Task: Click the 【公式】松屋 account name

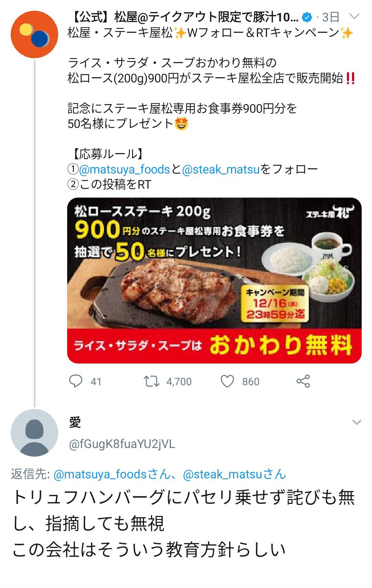Action: click(x=184, y=17)
